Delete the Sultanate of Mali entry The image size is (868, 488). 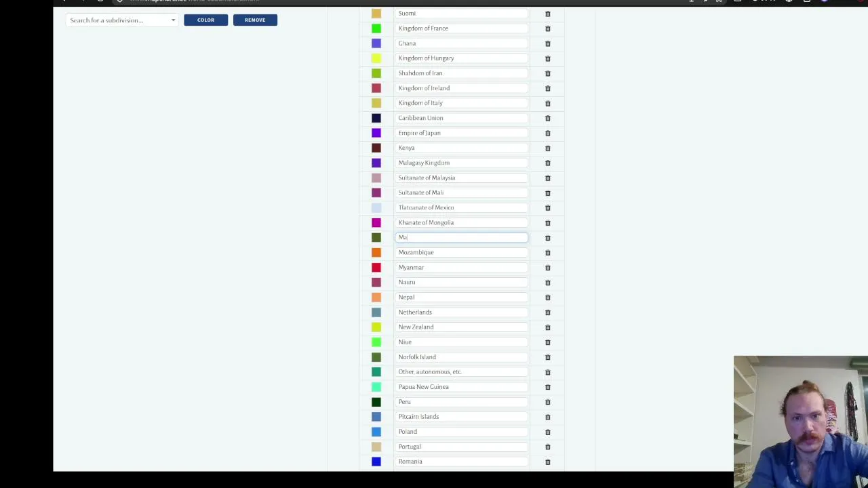(x=548, y=192)
